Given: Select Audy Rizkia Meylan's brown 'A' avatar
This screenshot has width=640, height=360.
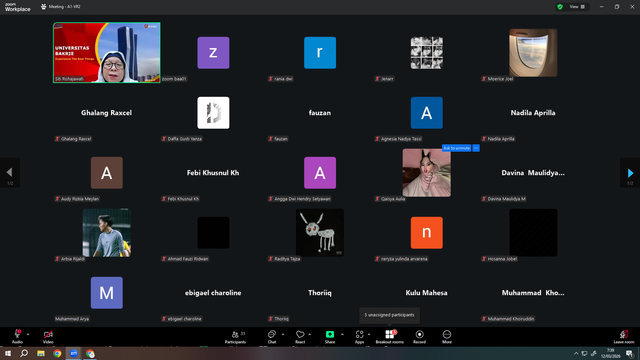Looking at the screenshot, I should (107, 173).
